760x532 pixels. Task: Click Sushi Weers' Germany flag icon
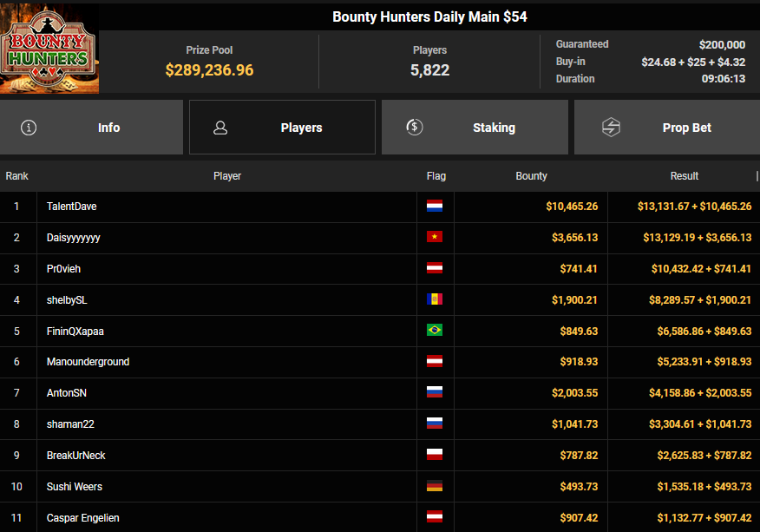point(435,487)
